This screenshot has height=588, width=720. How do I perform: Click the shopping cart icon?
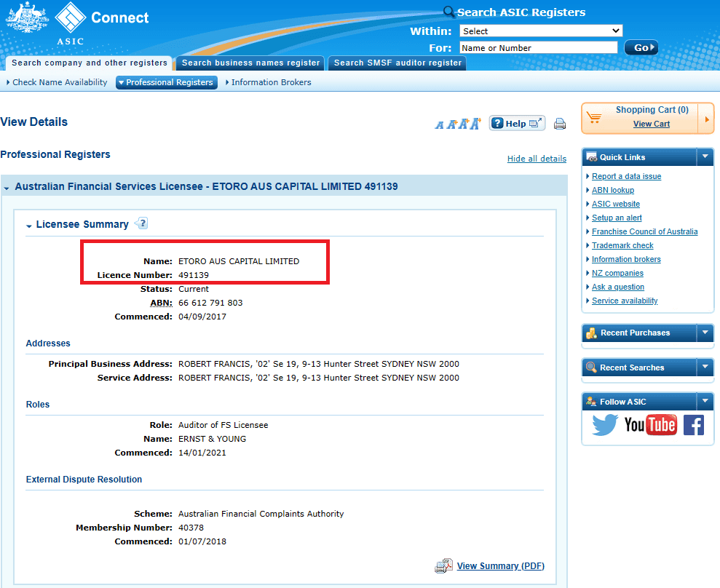tap(594, 117)
